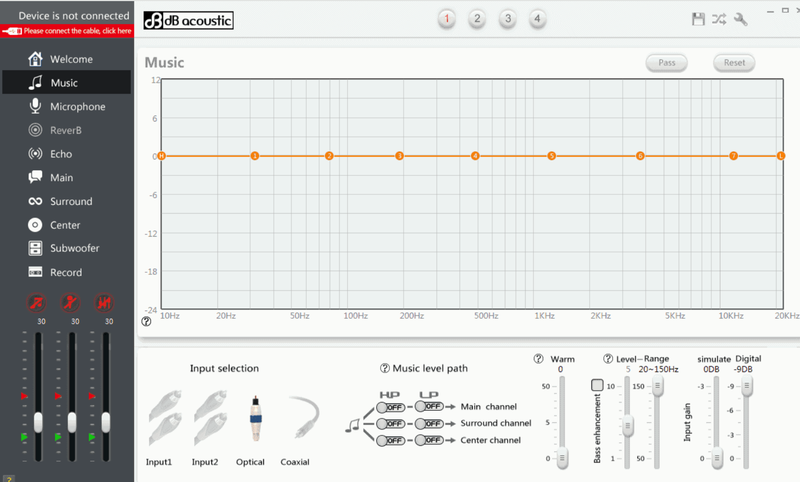The image size is (800, 482).
Task: Click the Reset button
Action: (x=734, y=63)
